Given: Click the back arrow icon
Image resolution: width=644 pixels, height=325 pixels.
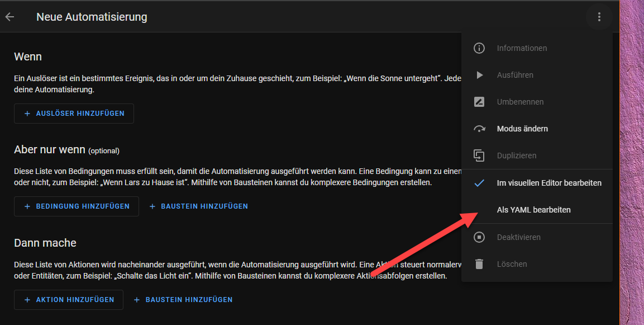Looking at the screenshot, I should coord(9,17).
